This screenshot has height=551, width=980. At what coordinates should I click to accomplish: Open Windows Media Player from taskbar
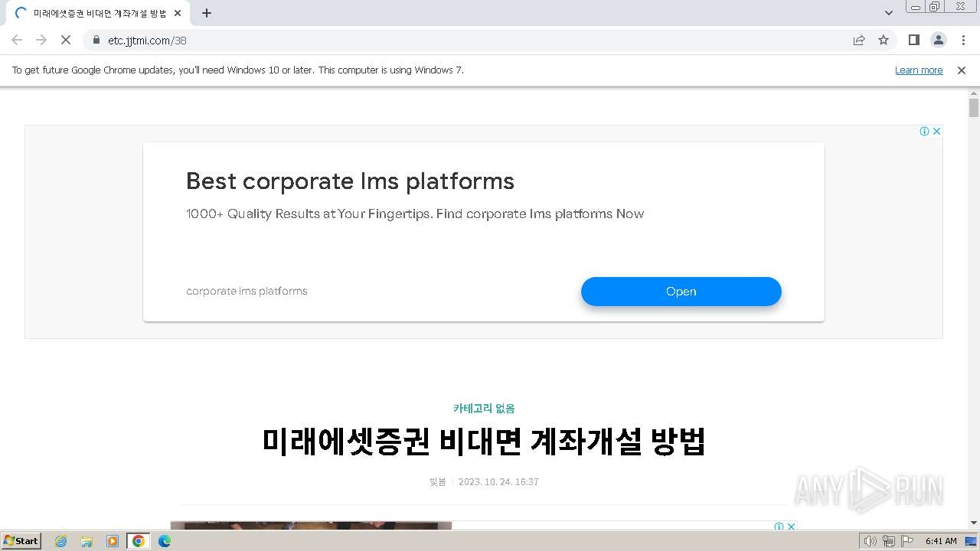(113, 541)
